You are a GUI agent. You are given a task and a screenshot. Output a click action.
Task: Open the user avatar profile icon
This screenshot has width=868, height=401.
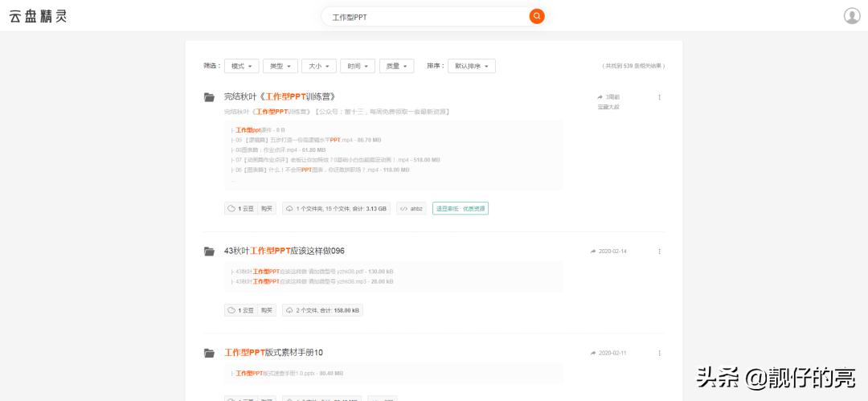tap(851, 15)
